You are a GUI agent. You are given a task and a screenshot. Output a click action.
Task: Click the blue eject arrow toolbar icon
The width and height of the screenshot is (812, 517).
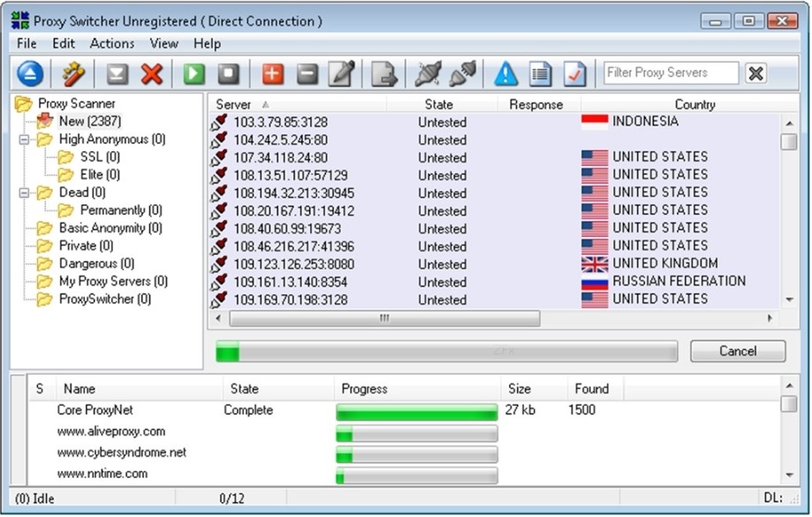tap(30, 74)
